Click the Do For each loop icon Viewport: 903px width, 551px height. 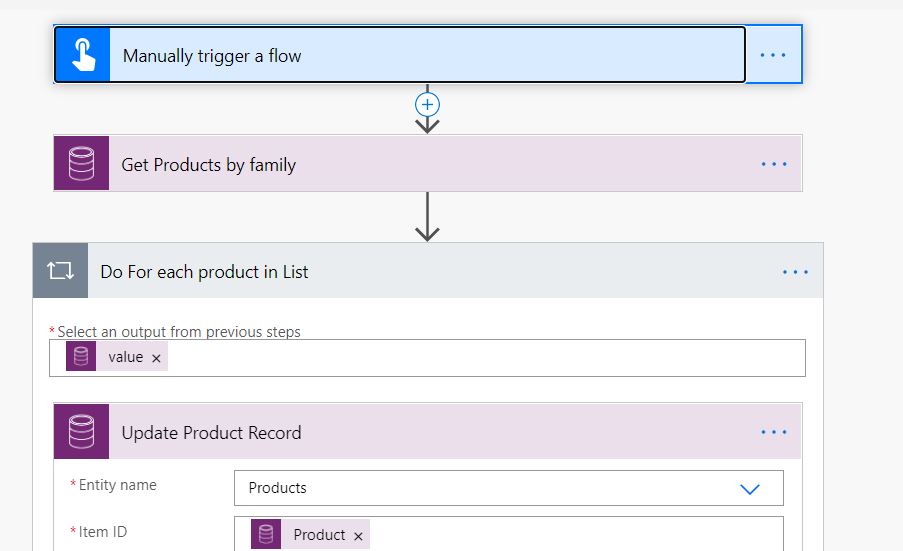pos(60,271)
